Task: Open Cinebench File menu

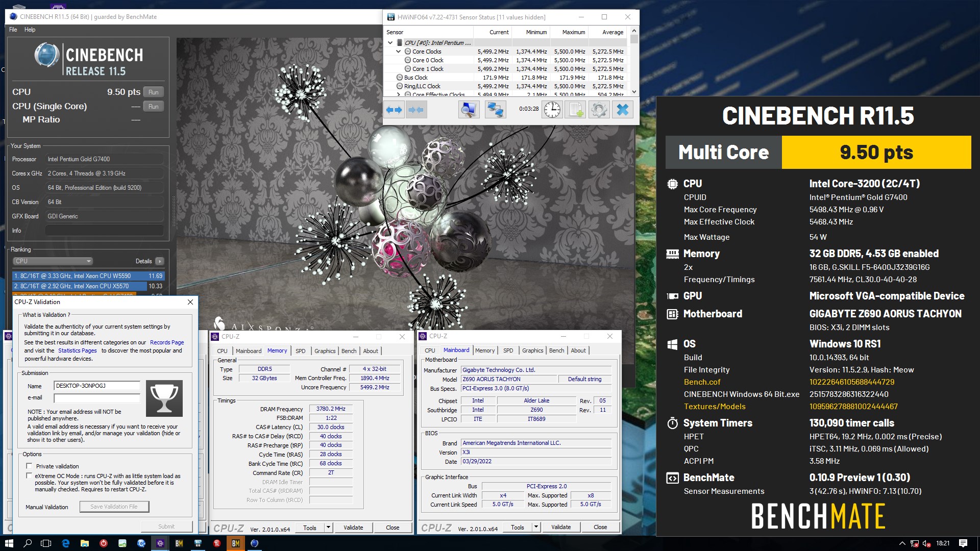Action: pos(13,30)
